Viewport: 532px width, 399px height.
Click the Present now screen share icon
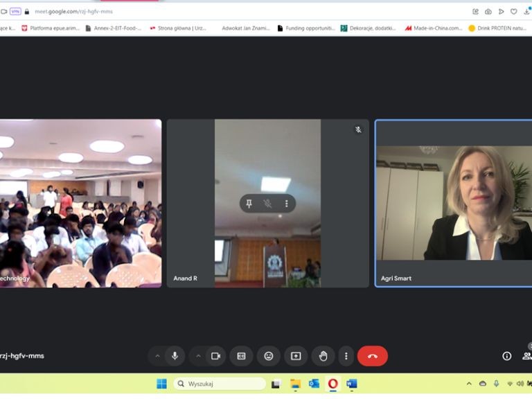tap(296, 356)
